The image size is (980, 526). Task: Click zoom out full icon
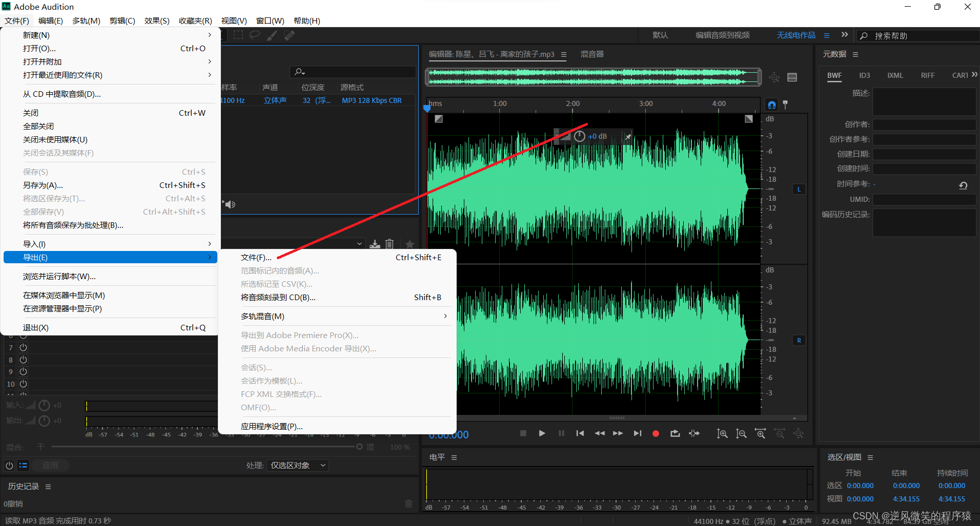click(799, 434)
